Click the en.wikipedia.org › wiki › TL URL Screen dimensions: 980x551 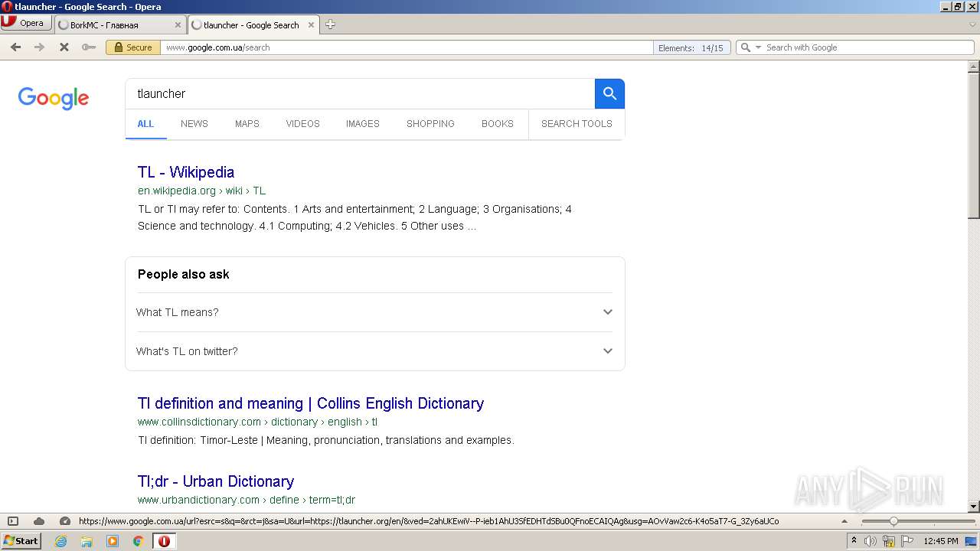201,191
